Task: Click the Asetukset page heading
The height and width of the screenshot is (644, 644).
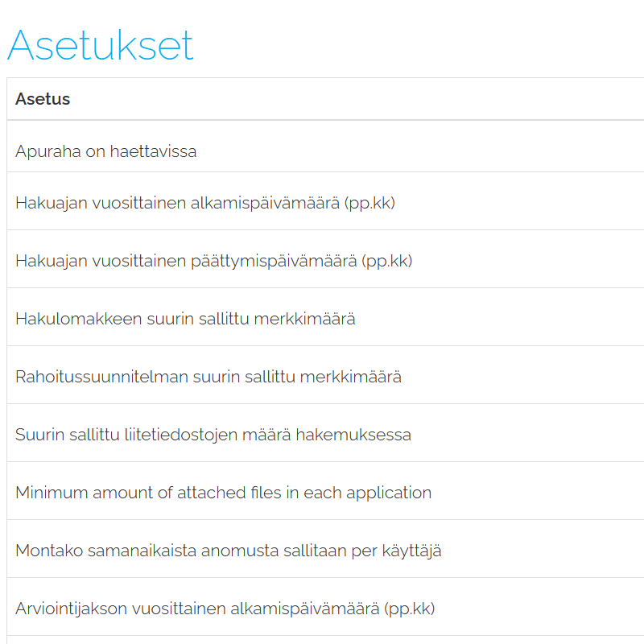Action: [x=101, y=45]
